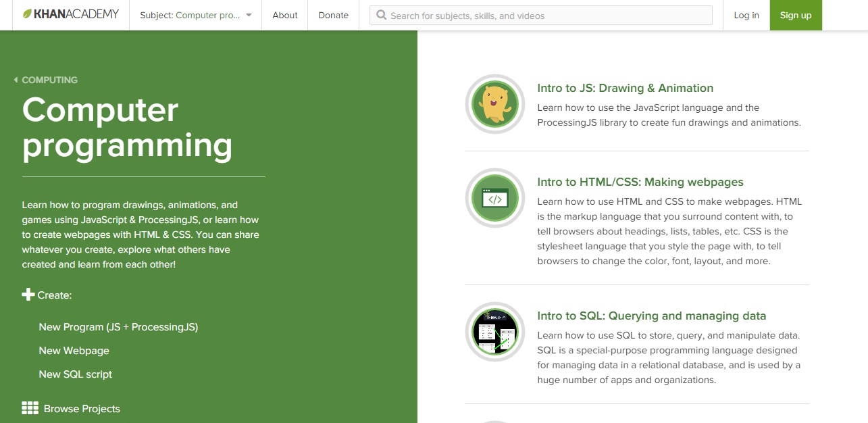Image resolution: width=868 pixels, height=423 pixels.
Task: Click the Intro to HTML/CSS code window icon
Action: [495, 198]
